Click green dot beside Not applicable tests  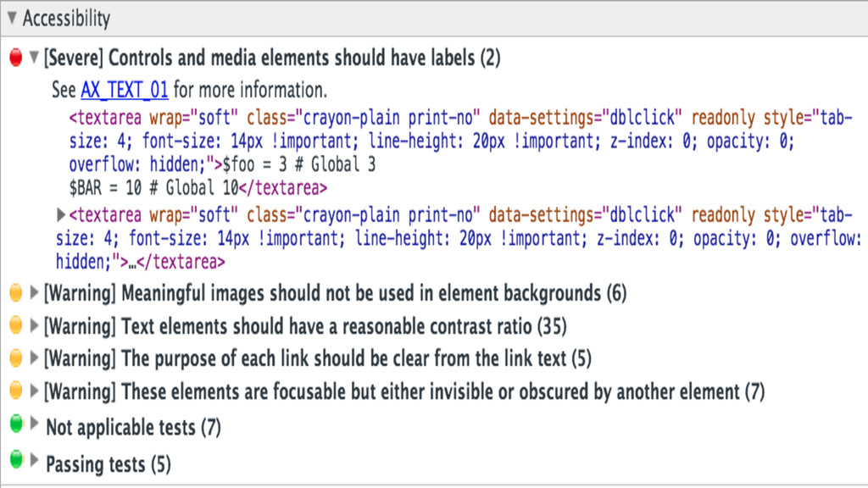(x=17, y=424)
